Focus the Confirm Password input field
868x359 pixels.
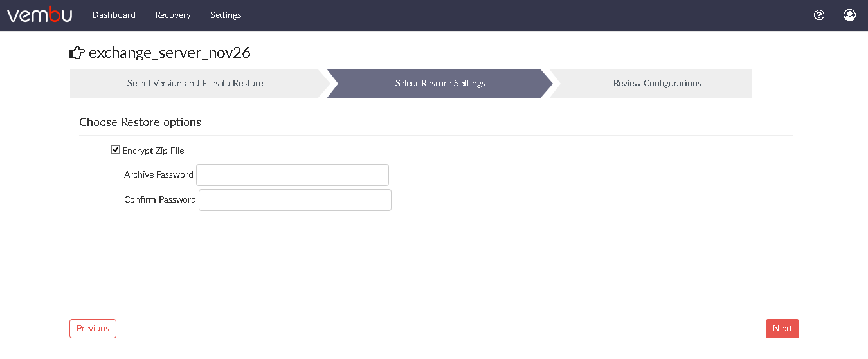(x=295, y=200)
